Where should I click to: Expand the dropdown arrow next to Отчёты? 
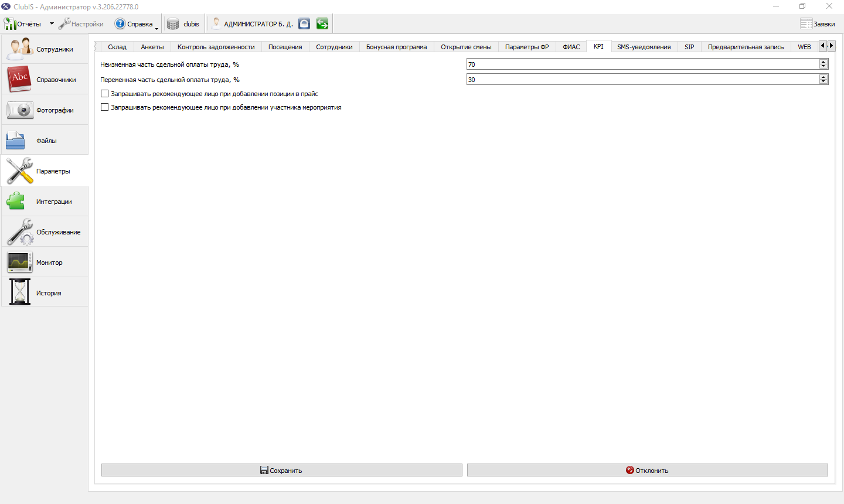(52, 24)
